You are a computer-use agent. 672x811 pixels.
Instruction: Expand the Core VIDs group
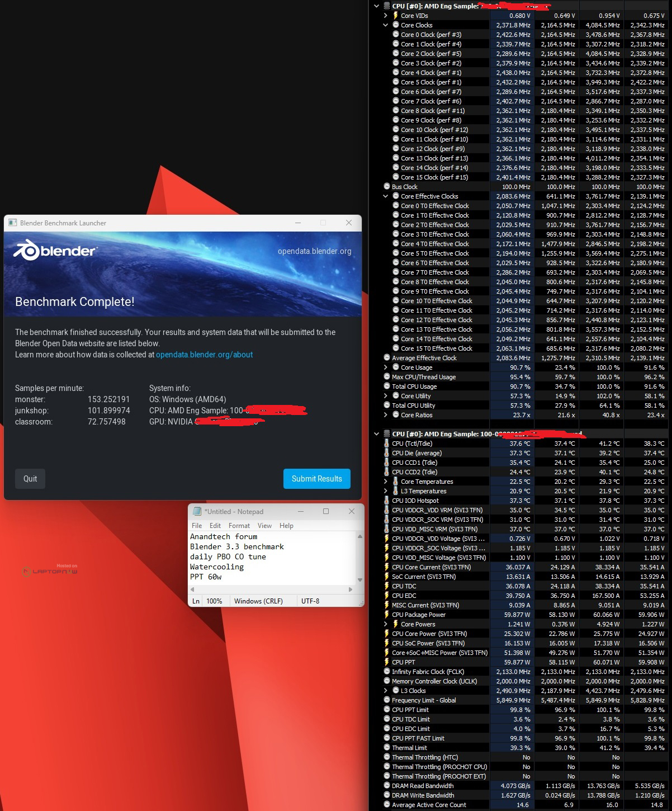pyautogui.click(x=386, y=16)
